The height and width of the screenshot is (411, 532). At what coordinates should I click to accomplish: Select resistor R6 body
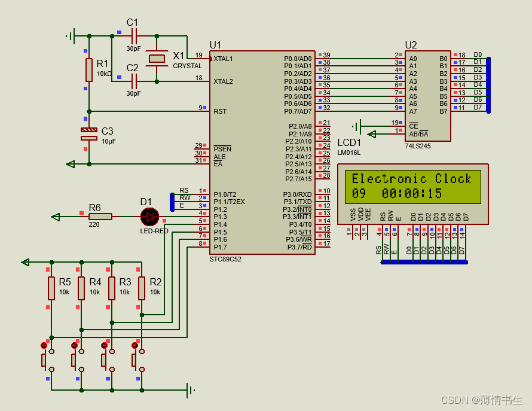pyautogui.click(x=100, y=217)
